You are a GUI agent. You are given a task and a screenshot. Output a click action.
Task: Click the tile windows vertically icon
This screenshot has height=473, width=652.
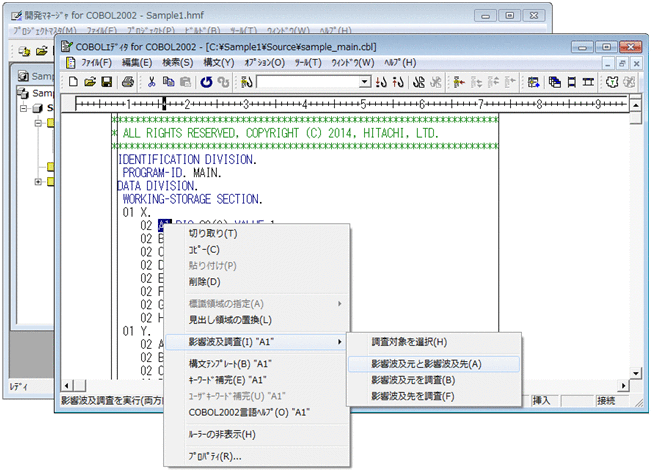(x=572, y=82)
